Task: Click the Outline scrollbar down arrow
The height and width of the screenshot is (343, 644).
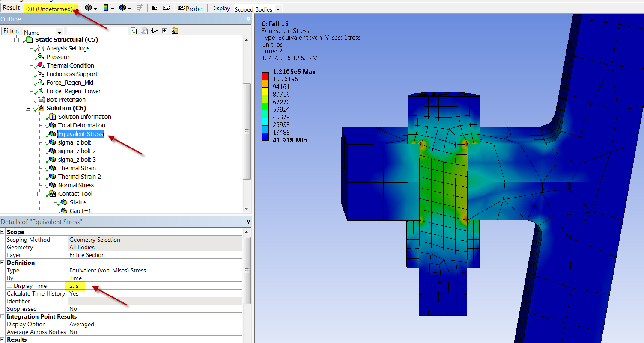Action: [247, 209]
